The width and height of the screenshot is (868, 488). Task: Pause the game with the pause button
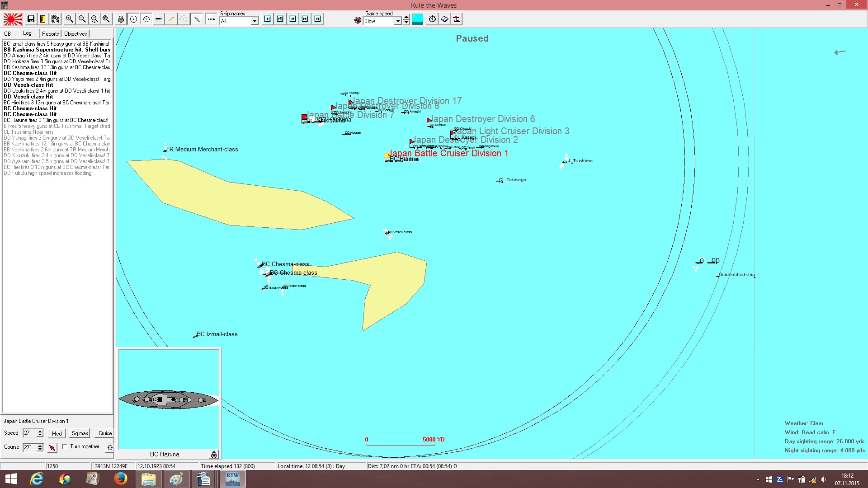pos(318,19)
